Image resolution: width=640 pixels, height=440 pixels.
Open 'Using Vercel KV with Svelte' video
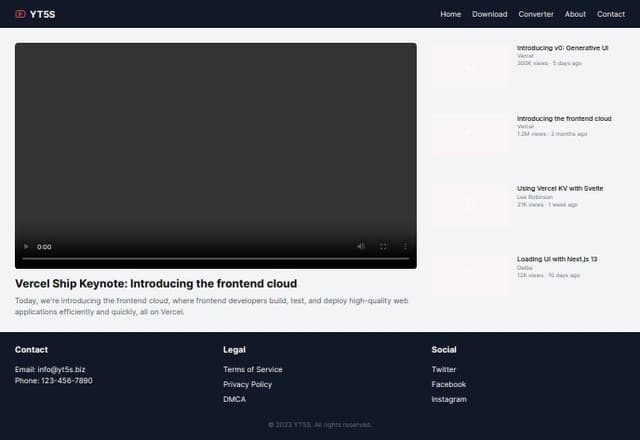560,188
